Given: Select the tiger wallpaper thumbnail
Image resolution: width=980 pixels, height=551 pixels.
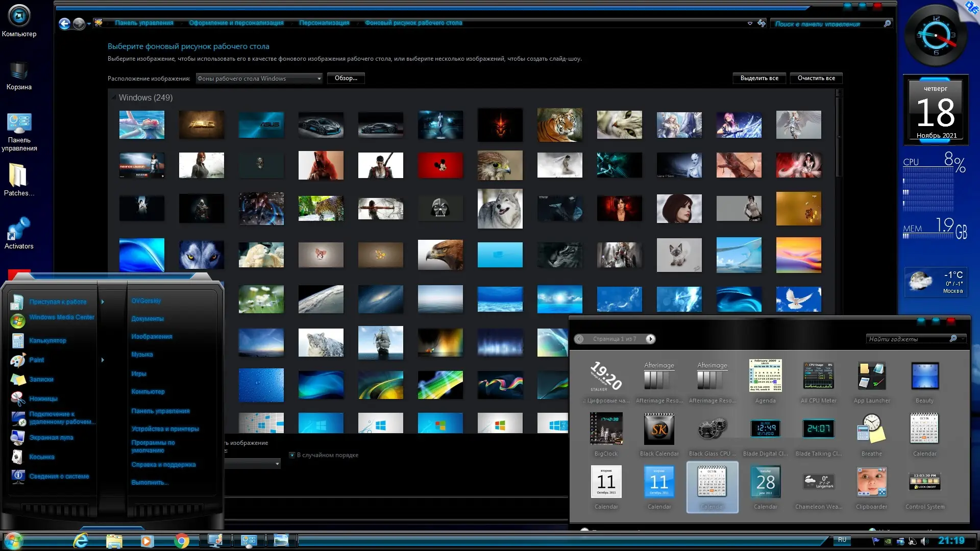Looking at the screenshot, I should tap(559, 125).
